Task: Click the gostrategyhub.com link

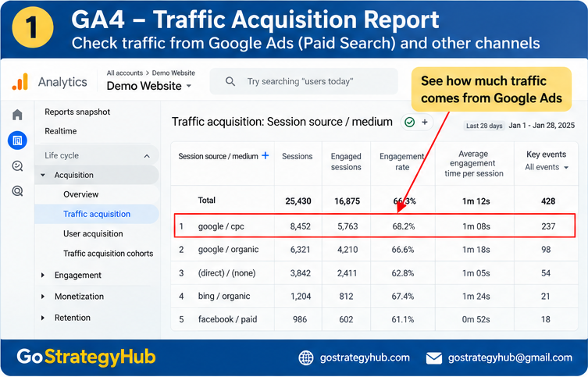Action: (365, 358)
